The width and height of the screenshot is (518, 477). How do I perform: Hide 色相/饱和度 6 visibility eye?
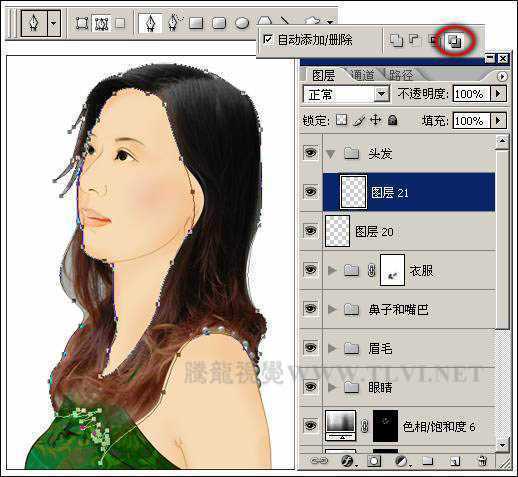310,426
